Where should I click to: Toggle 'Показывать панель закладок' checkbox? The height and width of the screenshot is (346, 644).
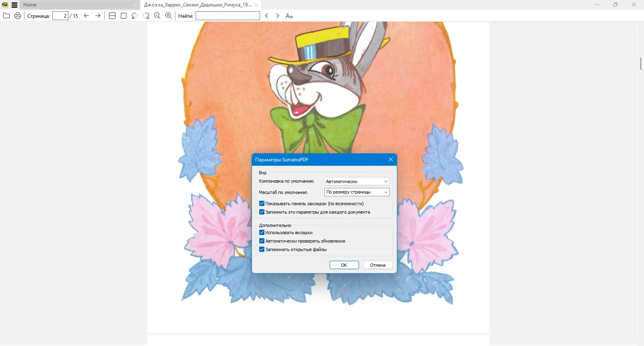click(262, 204)
